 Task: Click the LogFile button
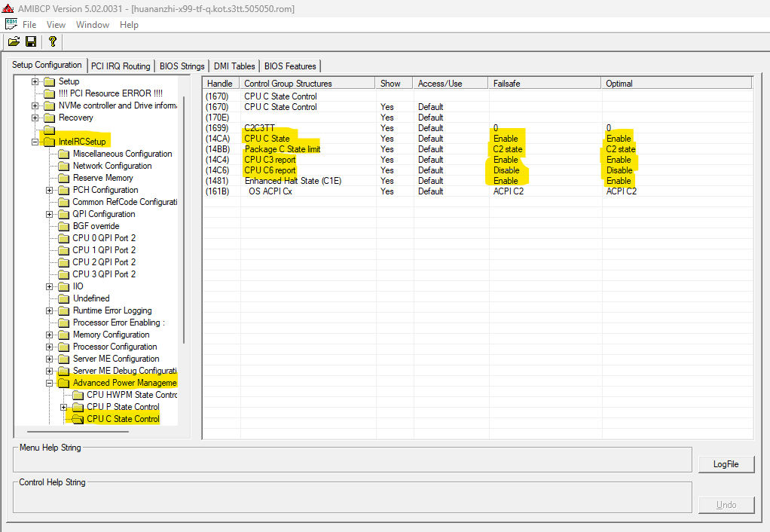726,464
